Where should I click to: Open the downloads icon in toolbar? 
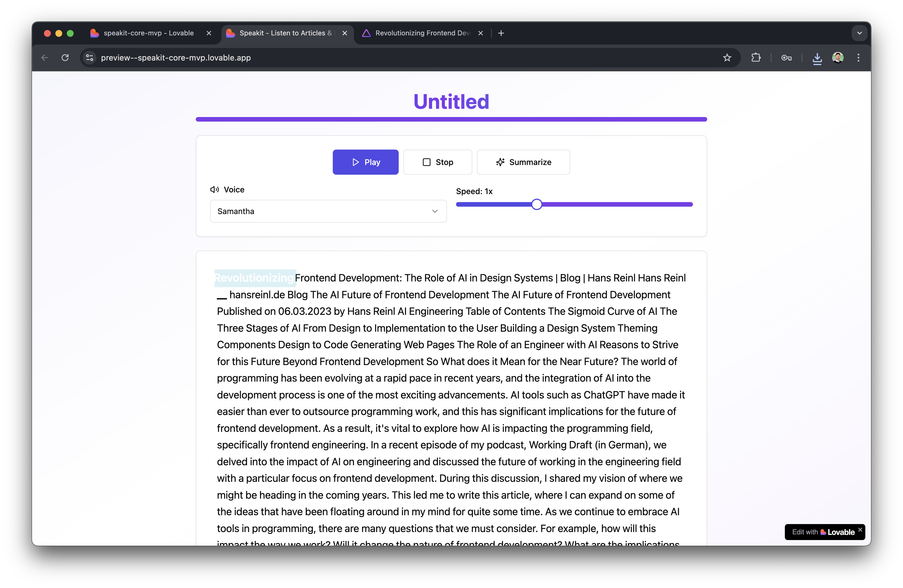tap(817, 58)
